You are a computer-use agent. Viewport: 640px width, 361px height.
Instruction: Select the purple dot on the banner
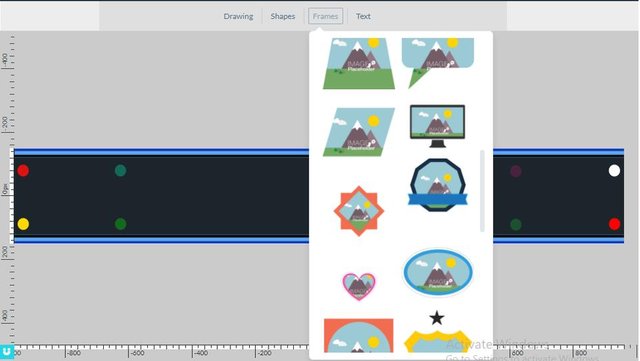(x=516, y=171)
